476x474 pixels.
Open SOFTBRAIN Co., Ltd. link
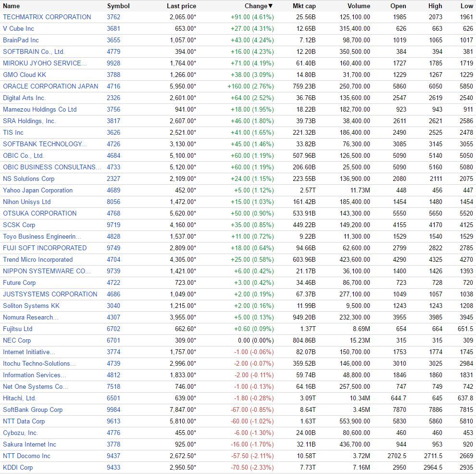(x=34, y=51)
